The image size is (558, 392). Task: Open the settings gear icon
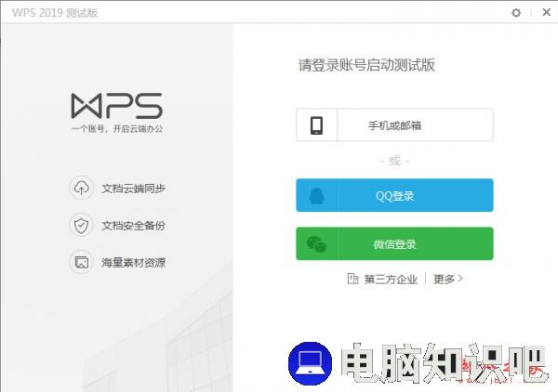click(516, 13)
